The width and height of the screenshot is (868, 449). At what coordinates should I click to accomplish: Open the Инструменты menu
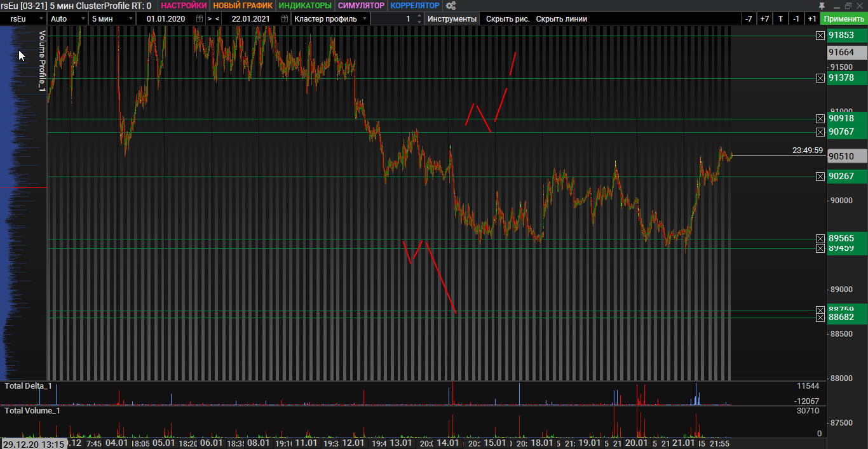click(x=452, y=19)
